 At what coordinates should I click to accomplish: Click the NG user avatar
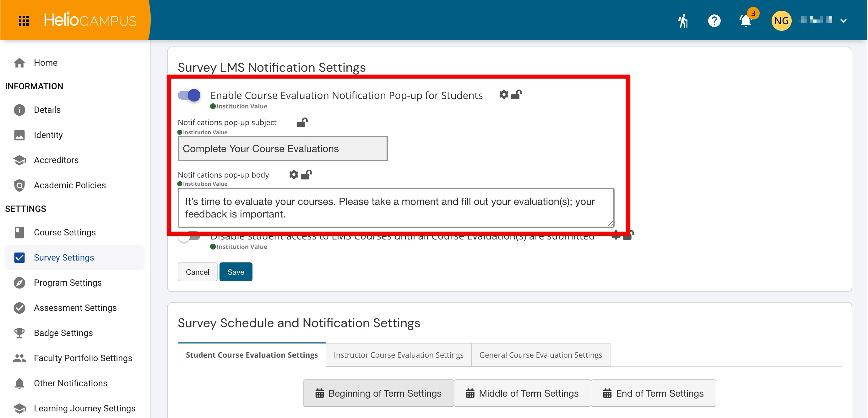coord(781,21)
